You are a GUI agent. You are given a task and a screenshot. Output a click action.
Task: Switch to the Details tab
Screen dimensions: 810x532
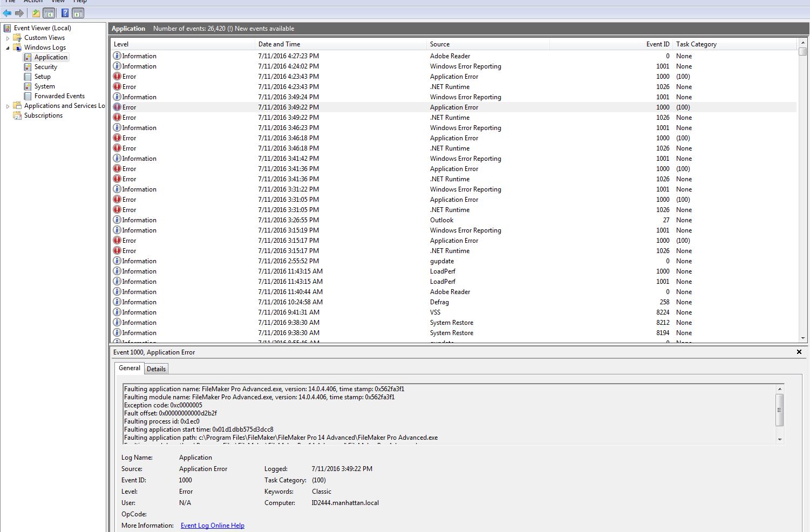[156, 369]
